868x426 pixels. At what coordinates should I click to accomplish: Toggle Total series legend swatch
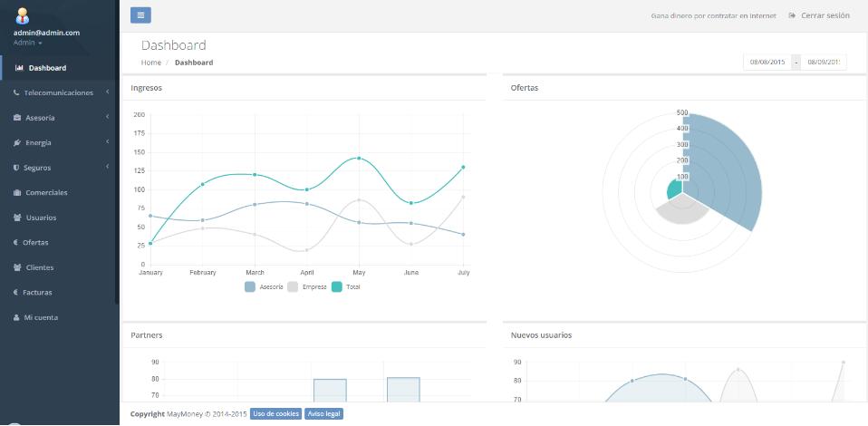pyautogui.click(x=336, y=287)
